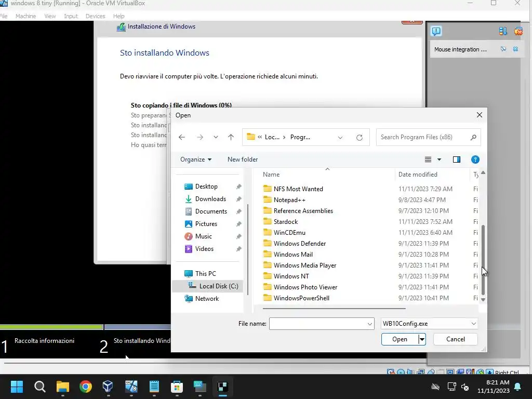Select the WindowsPowerShell folder
The image size is (532, 399).
pyautogui.click(x=301, y=298)
